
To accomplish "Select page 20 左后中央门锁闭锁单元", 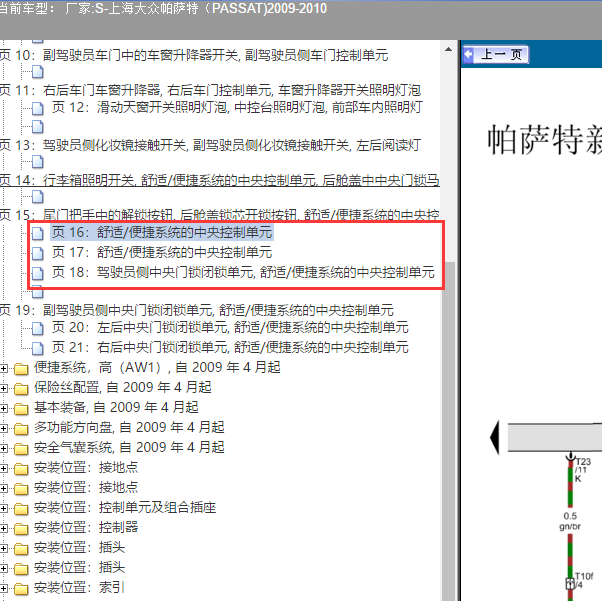I will [x=230, y=327].
